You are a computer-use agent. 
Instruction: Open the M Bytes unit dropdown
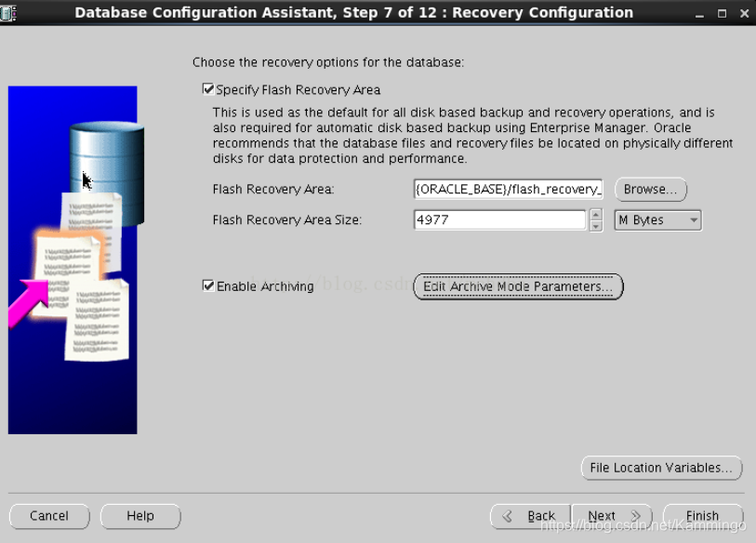click(657, 220)
